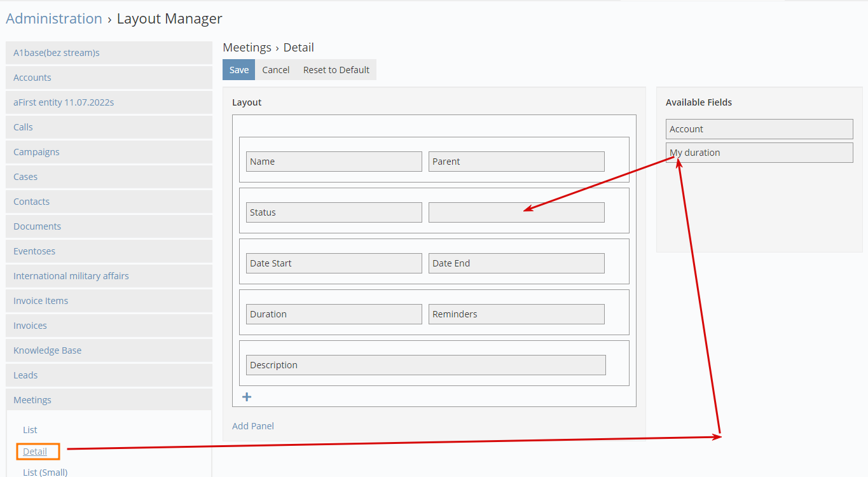Save the layout changes
The width and height of the screenshot is (868, 477).
(x=238, y=70)
